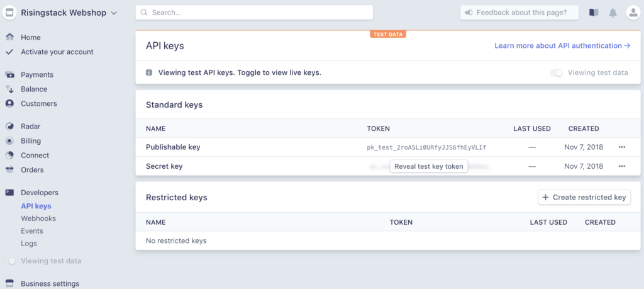Click the Publishable key name cell
The height and width of the screenshot is (289, 644).
pyautogui.click(x=173, y=147)
